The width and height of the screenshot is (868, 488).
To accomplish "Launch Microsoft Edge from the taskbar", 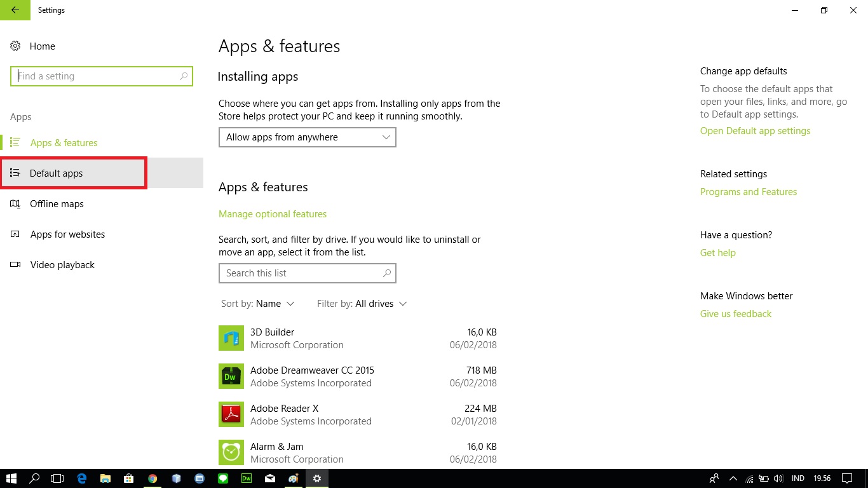I will click(x=81, y=478).
